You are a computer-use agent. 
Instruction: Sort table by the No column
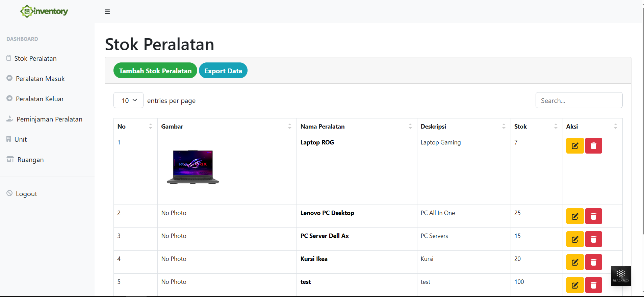[135, 127]
